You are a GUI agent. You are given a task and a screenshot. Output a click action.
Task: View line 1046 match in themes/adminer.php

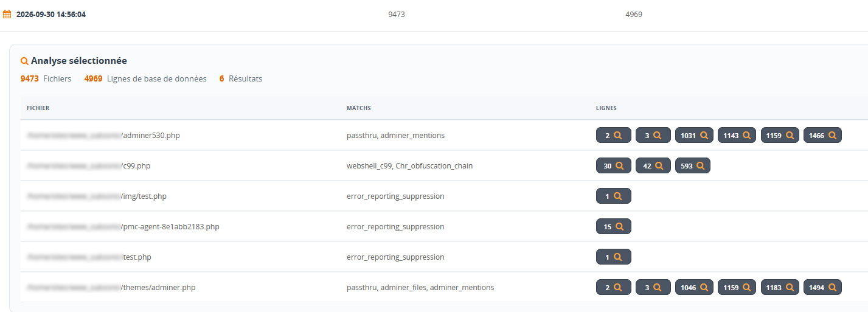click(694, 287)
